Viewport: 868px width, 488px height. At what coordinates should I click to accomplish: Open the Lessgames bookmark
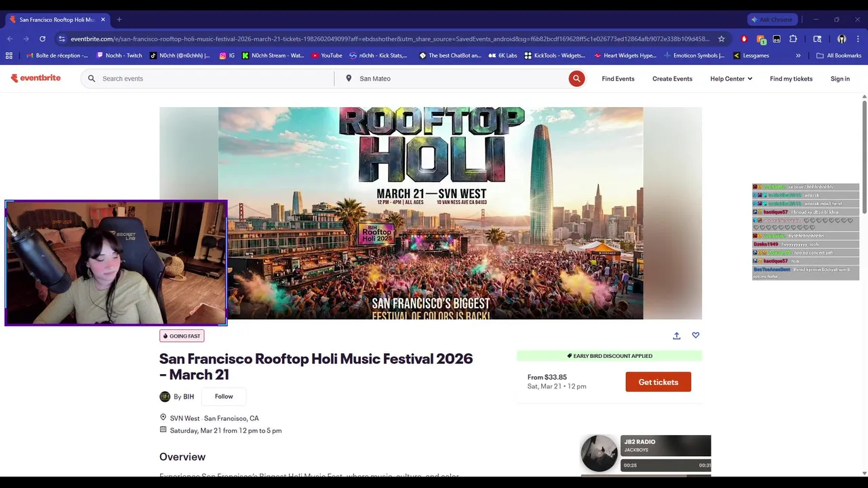click(x=751, y=56)
